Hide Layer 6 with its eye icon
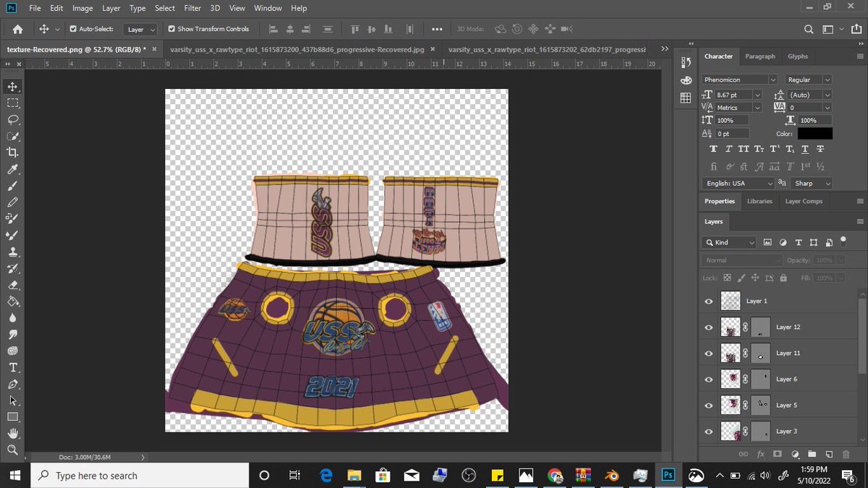Image resolution: width=868 pixels, height=488 pixels. [x=708, y=380]
